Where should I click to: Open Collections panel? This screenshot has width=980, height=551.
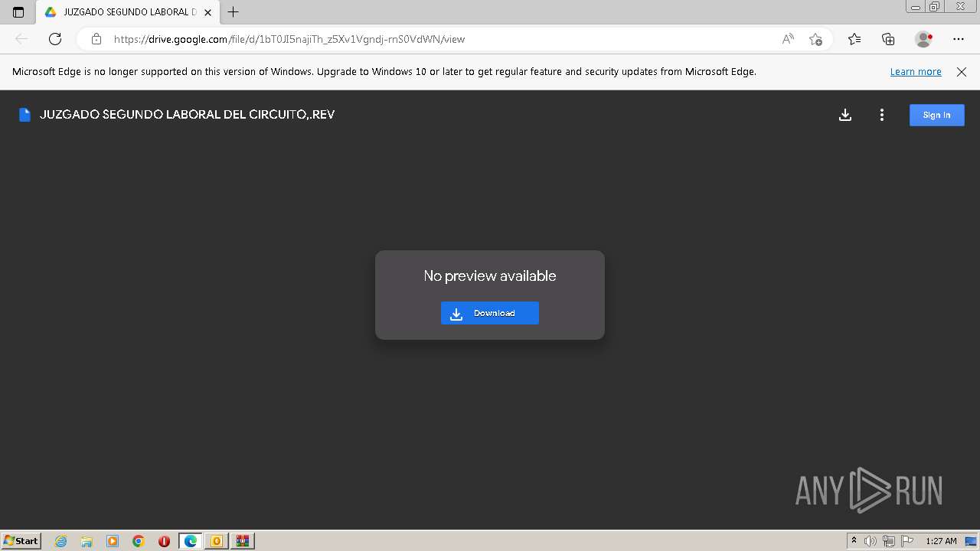888,39
